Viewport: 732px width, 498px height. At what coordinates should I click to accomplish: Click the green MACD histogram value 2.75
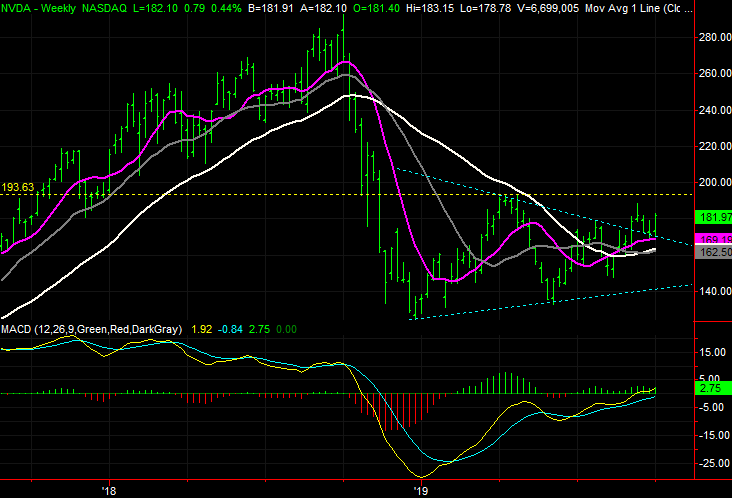[259, 330]
